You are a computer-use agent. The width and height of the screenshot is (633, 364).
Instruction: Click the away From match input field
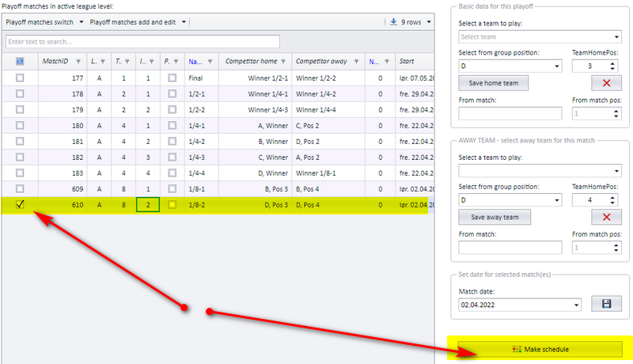click(x=510, y=248)
